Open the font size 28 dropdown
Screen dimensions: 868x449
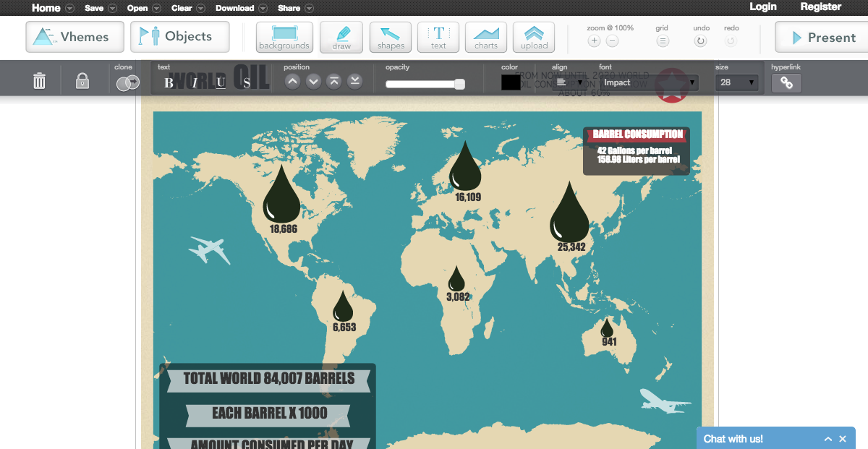coord(737,82)
